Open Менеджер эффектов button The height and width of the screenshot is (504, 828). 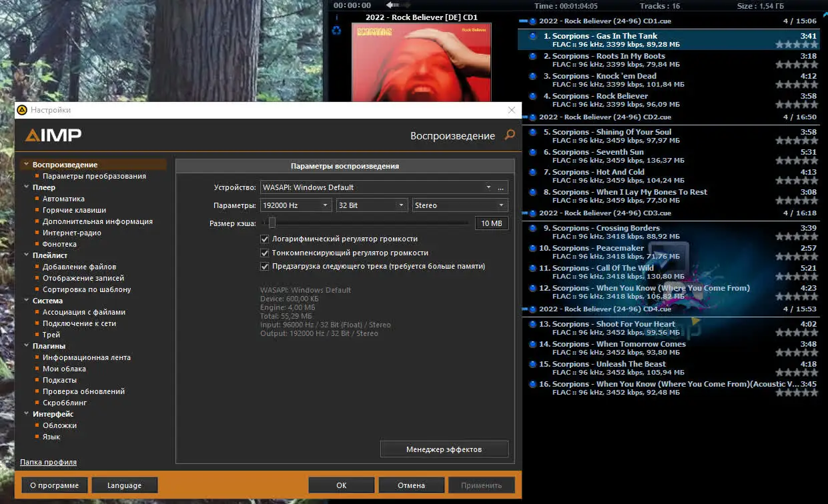click(444, 449)
